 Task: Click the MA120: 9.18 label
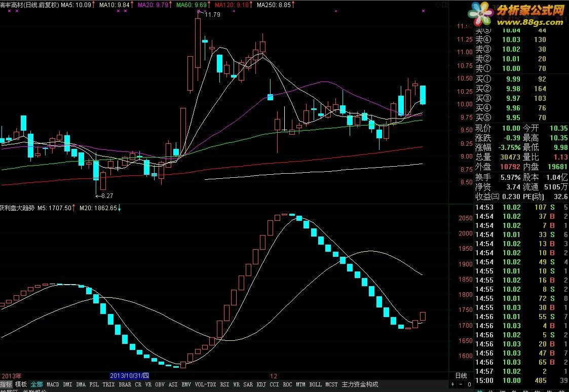tap(232, 5)
